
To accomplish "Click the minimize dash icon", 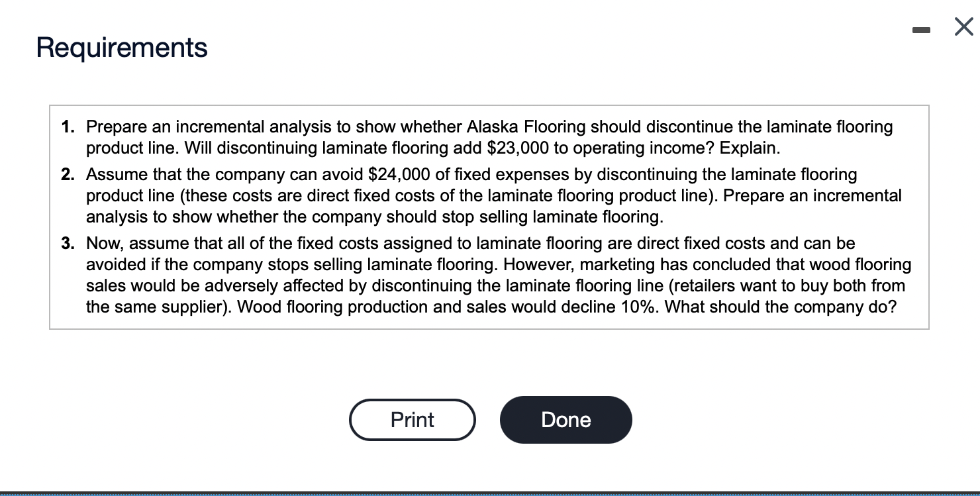I will point(921,29).
